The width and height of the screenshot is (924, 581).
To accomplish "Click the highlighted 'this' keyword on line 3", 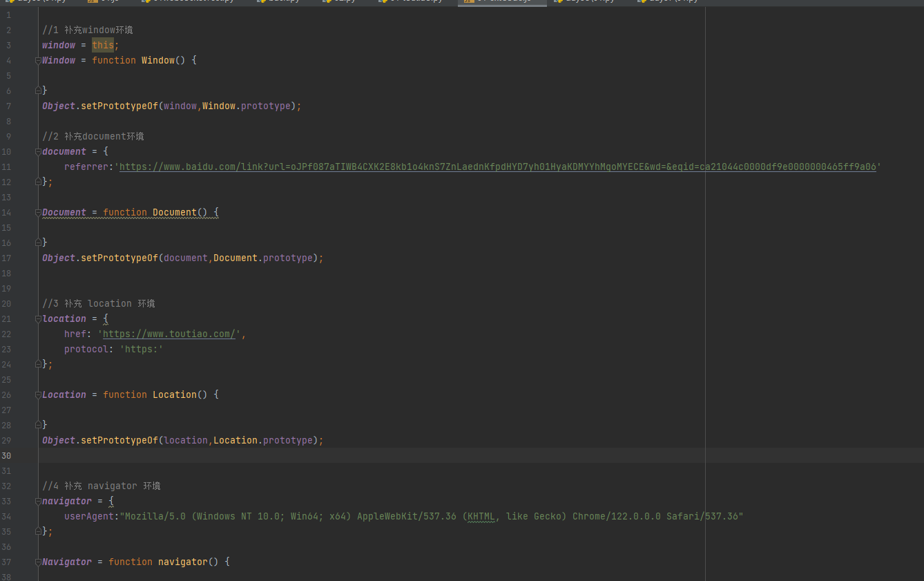I will pyautogui.click(x=103, y=45).
